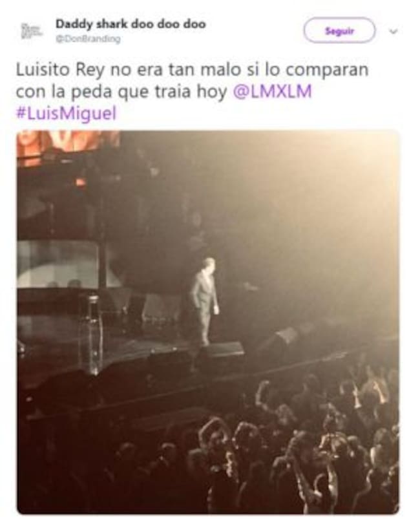Click the orange video screen above the stage
This screenshot has height=519, width=420.
68,144
